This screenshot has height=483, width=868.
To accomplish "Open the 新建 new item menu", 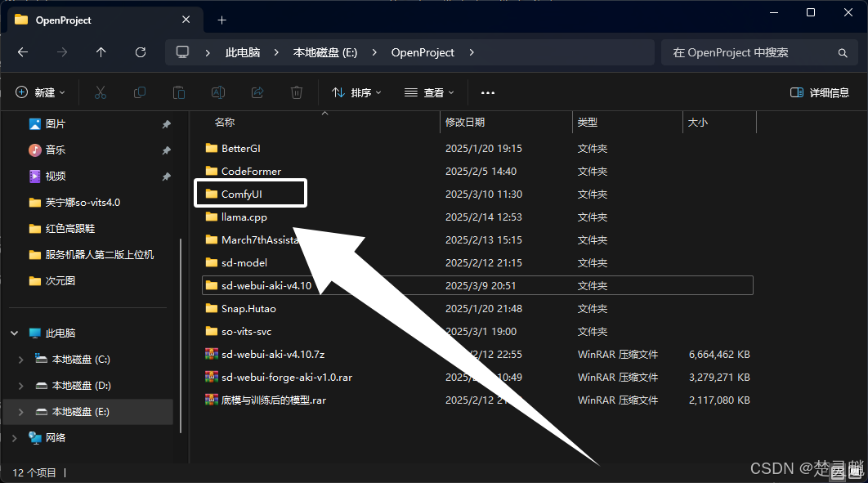I will [x=40, y=92].
